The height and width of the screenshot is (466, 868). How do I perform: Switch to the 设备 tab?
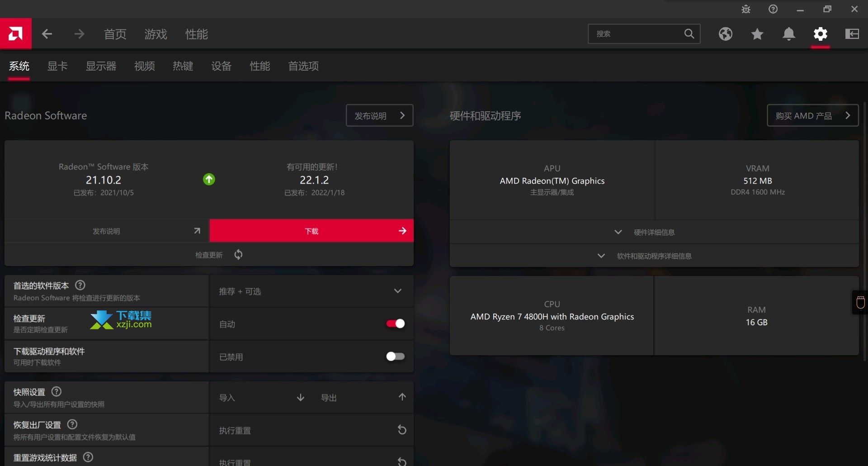(222, 66)
